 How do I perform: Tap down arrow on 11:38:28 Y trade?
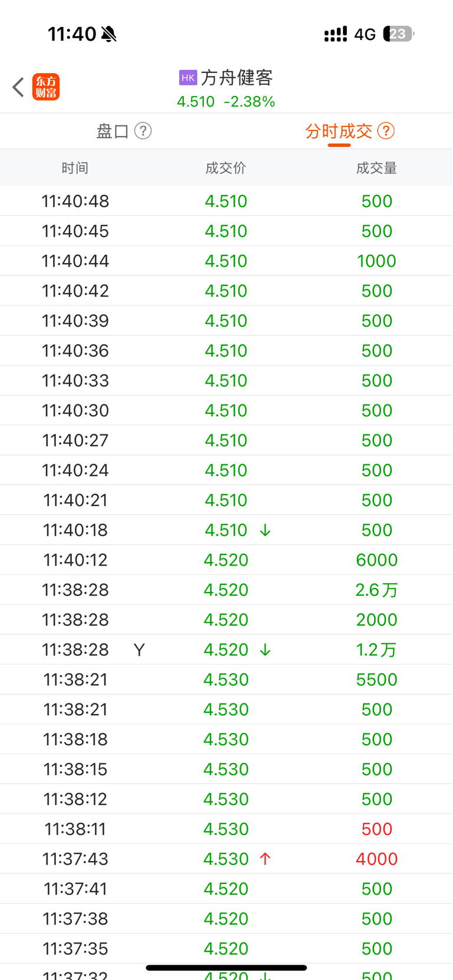click(x=265, y=650)
